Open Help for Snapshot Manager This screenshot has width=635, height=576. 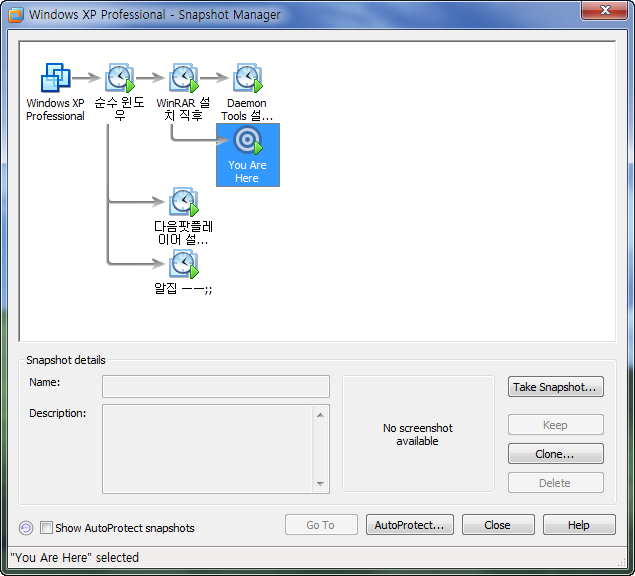tap(579, 525)
